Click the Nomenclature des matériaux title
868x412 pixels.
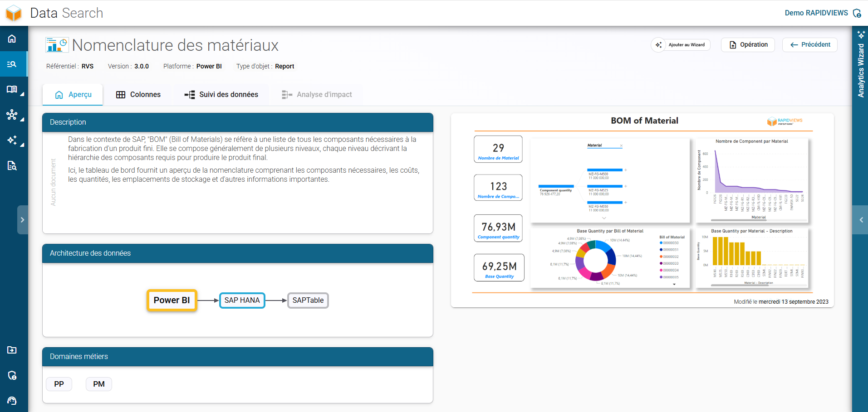[x=175, y=45]
